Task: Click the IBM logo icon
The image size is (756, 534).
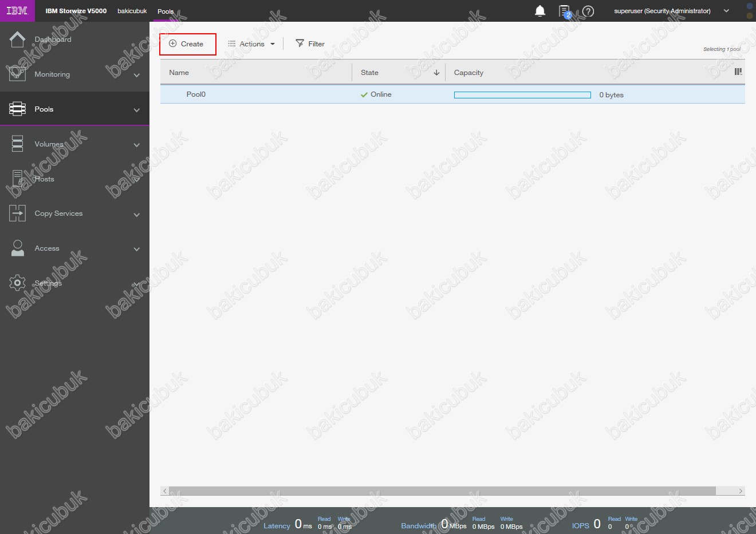Action: (17, 11)
